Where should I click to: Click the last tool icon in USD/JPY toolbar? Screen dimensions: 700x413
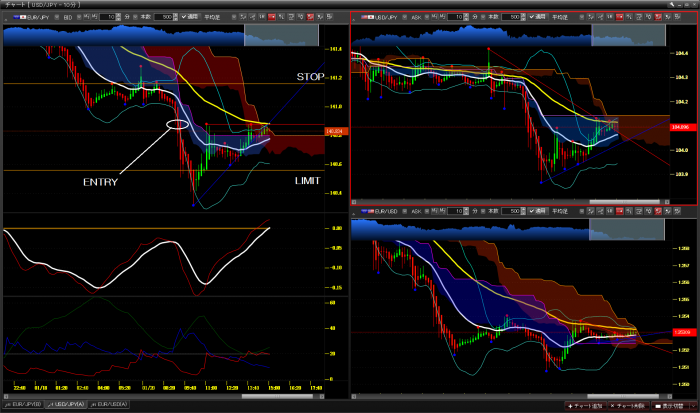677,17
